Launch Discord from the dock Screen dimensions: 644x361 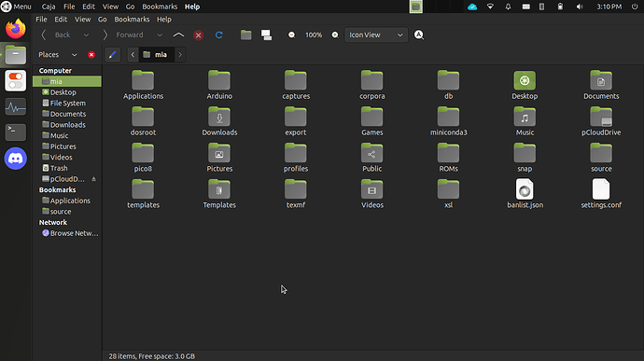coord(16,159)
